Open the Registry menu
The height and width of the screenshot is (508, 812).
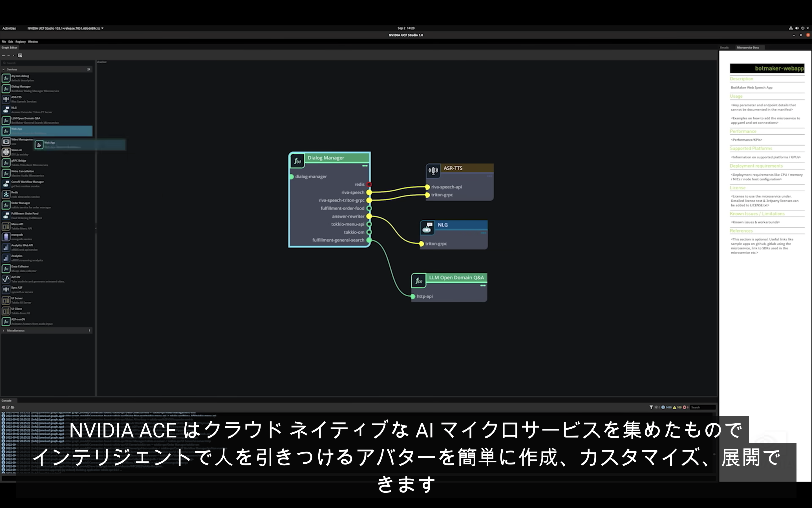(21, 42)
